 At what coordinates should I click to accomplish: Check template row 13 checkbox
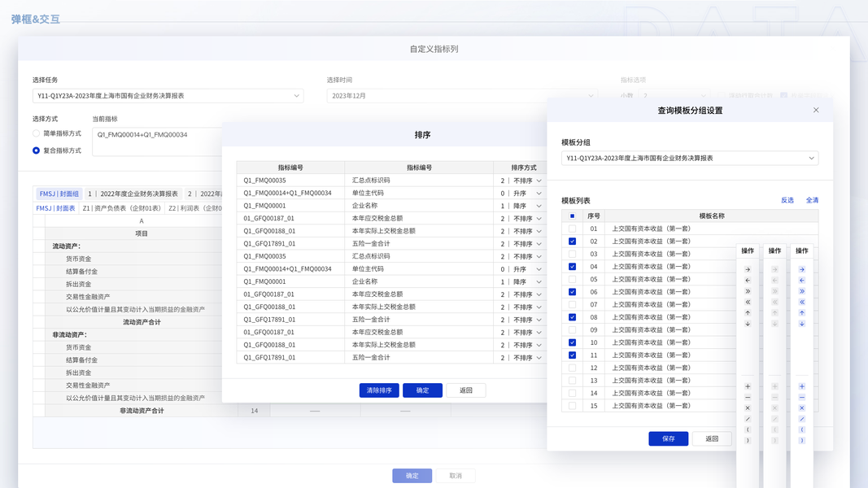572,381
